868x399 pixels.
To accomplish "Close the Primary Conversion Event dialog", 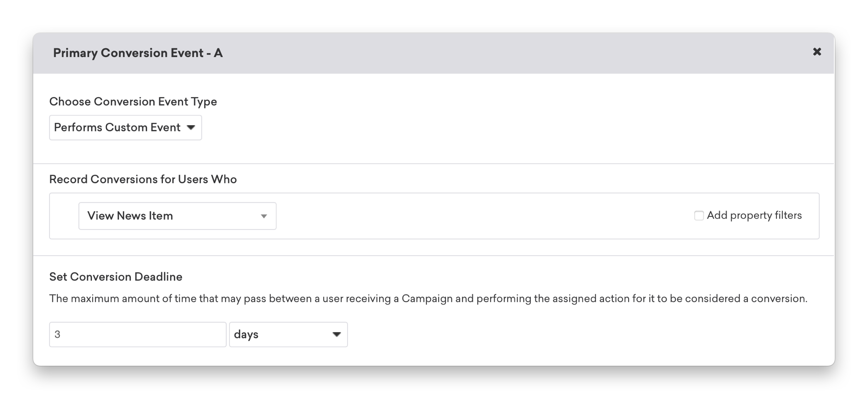I will 817,52.
